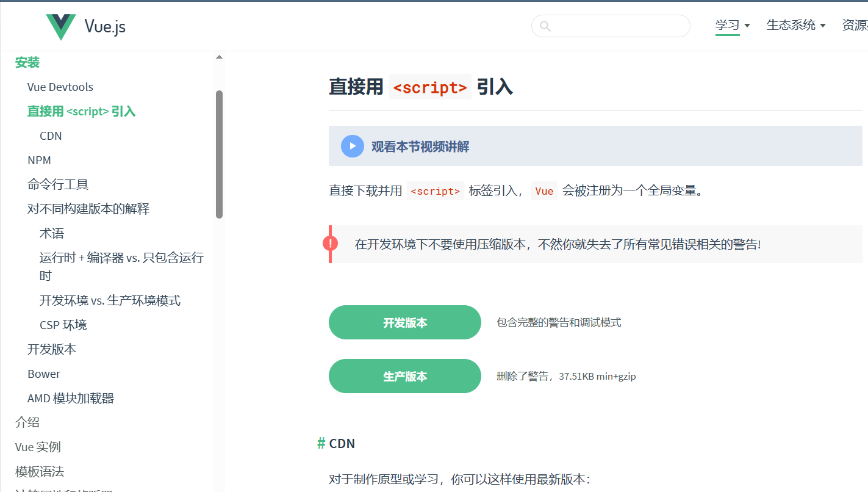
Task: Download the 开发版本 build
Action: coord(405,322)
